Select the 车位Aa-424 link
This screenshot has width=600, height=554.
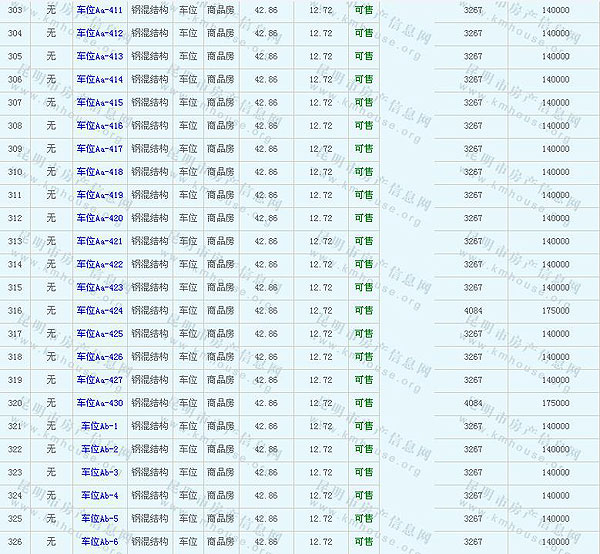[x=100, y=311]
